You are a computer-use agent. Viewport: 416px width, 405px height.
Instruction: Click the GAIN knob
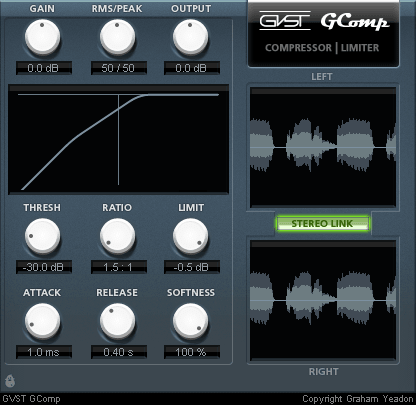click(42, 37)
